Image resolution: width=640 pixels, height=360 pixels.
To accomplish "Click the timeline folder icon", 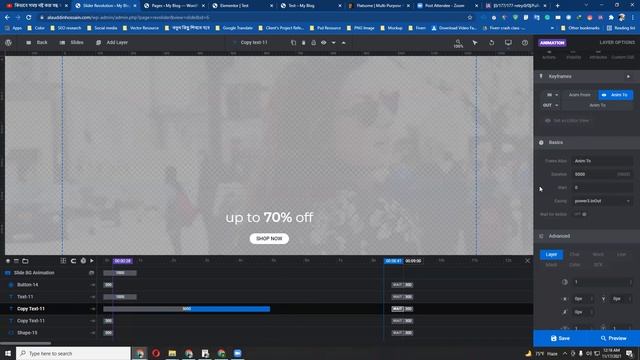I will point(25,261).
